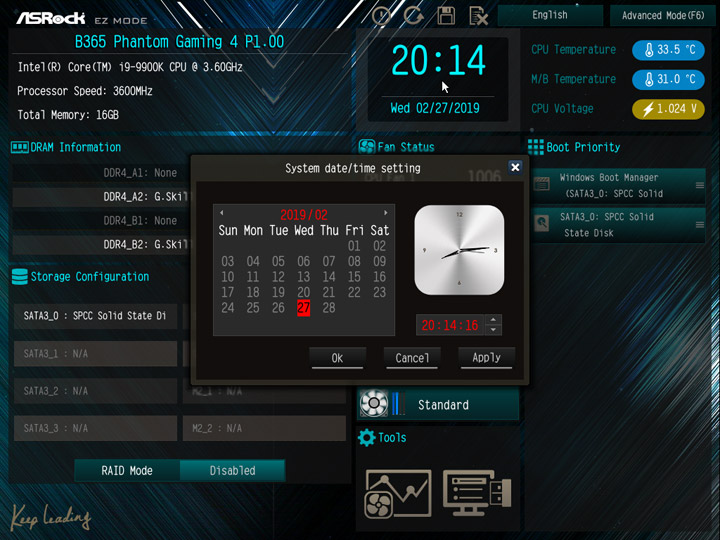Viewport: 720px width, 540px height.
Task: Click Cancel in date/time dialog
Action: 412,358
